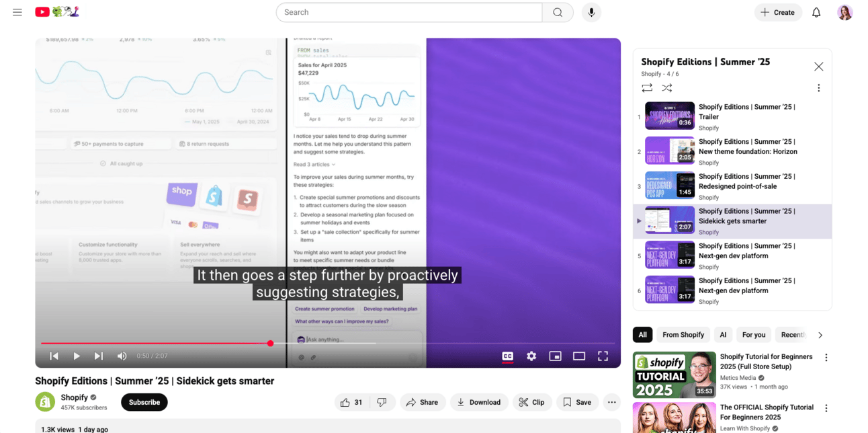Select the AI filter chip
This screenshot has height=433, width=868.
[723, 335]
